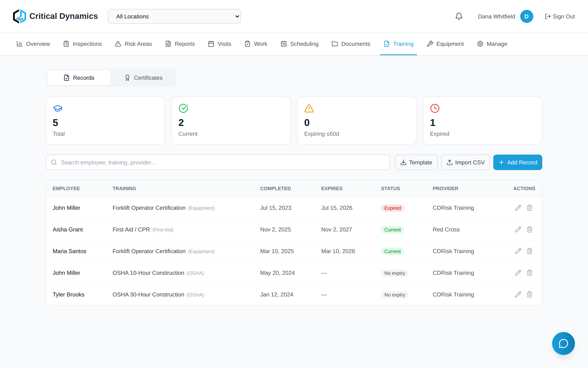588x368 pixels.
Task: Click the Add Record button
Action: point(518,162)
